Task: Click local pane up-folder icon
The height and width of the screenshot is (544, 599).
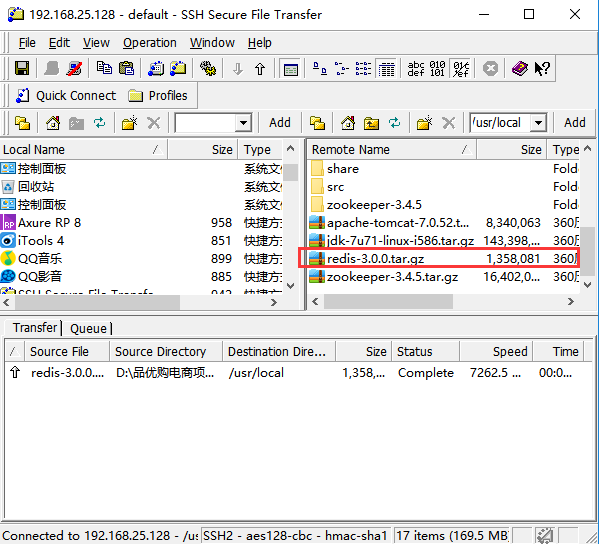Action: [x=76, y=123]
